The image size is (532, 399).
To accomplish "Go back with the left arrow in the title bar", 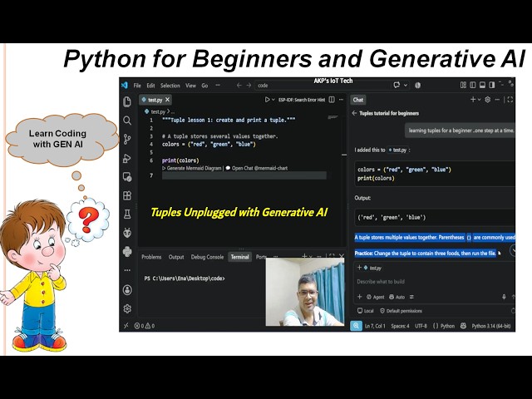I will point(239,86).
